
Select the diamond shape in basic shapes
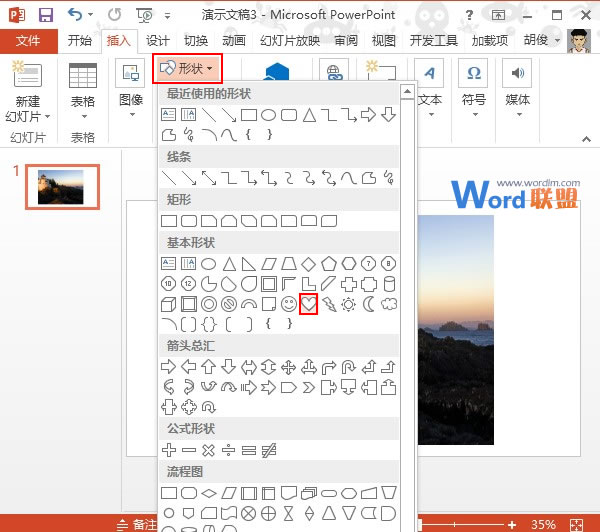[308, 264]
